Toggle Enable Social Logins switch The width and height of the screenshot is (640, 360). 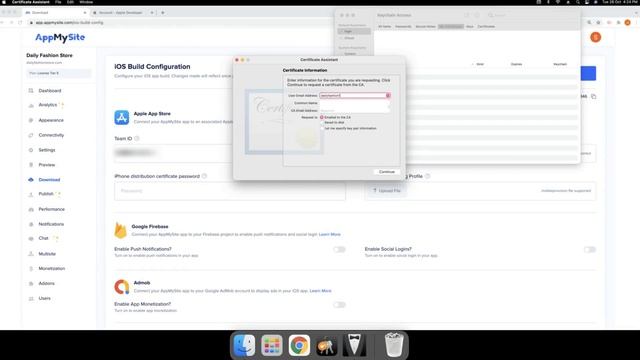(589, 249)
